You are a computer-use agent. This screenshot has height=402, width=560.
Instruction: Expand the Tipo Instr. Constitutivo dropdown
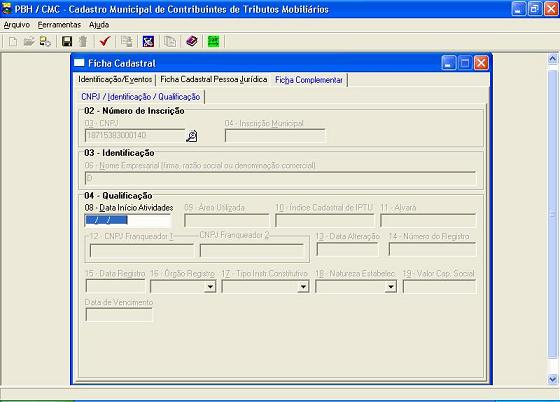tap(303, 287)
